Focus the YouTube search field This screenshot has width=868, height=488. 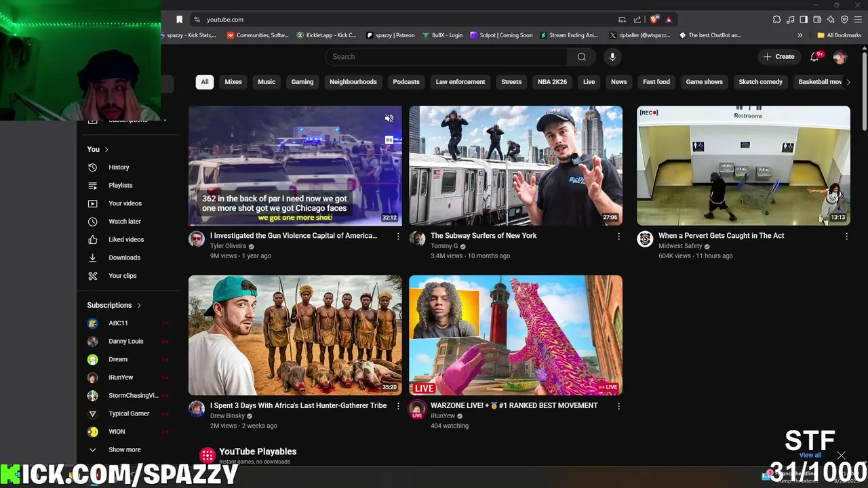tap(447, 57)
